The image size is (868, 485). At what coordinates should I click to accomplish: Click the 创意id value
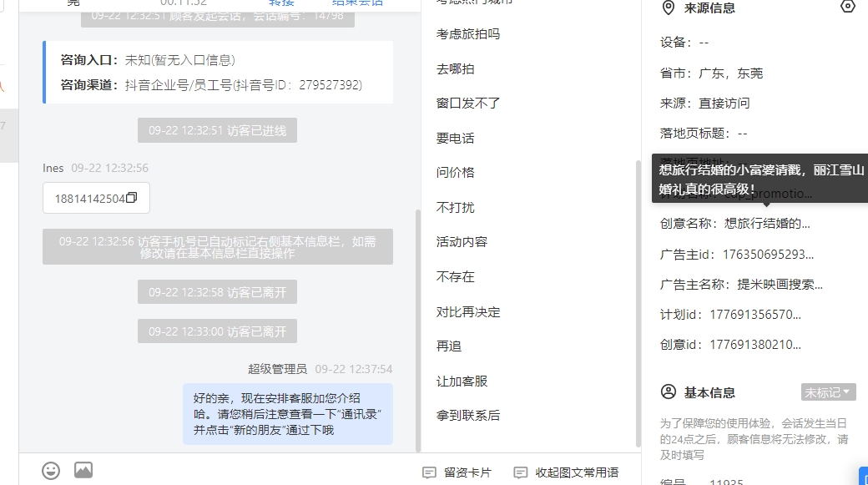click(x=755, y=345)
